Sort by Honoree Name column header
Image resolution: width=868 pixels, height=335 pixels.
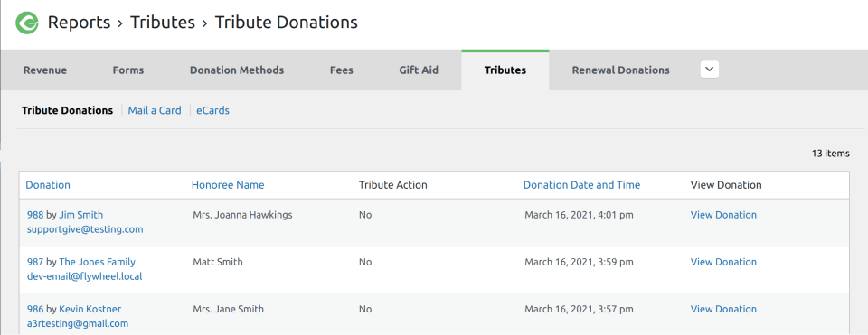point(228,185)
